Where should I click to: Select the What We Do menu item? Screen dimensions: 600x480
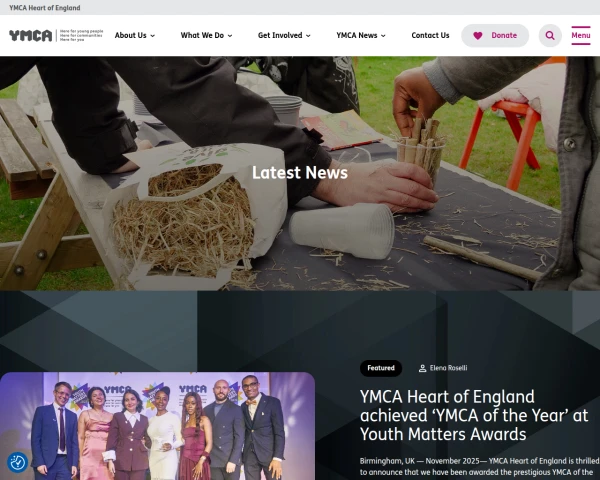point(202,35)
